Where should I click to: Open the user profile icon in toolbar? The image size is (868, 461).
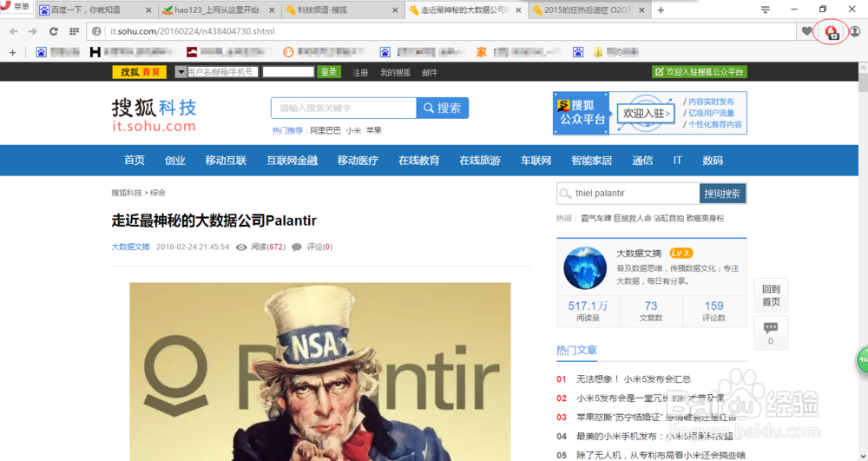tap(855, 31)
